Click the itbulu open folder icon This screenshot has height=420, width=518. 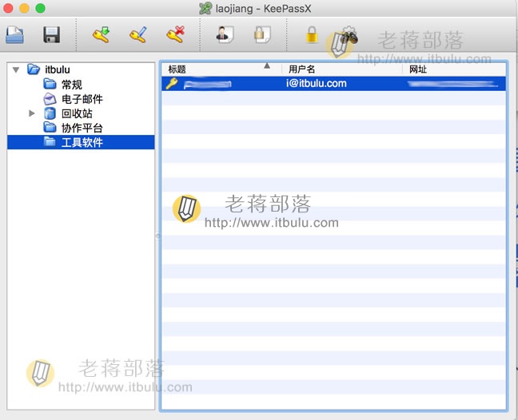click(x=34, y=69)
